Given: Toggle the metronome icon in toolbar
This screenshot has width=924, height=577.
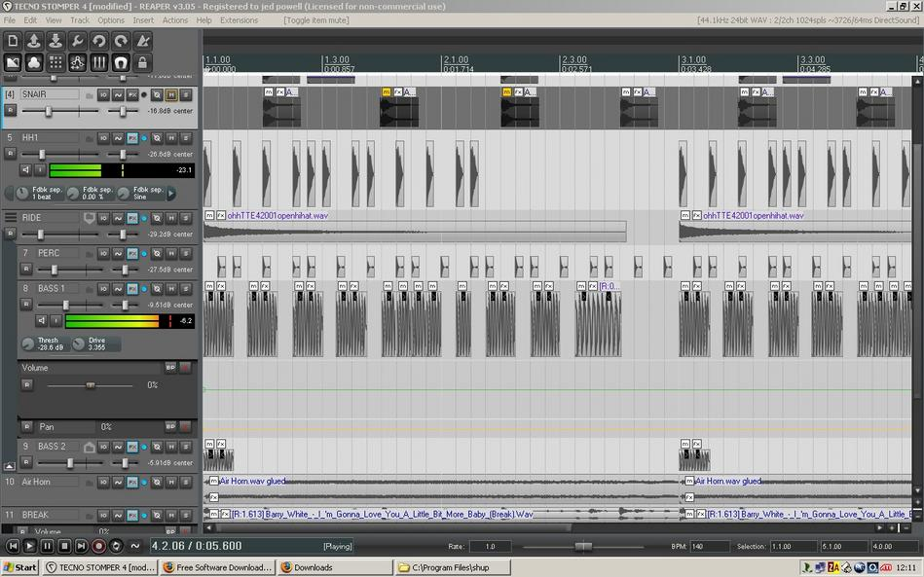Looking at the screenshot, I should 142,41.
